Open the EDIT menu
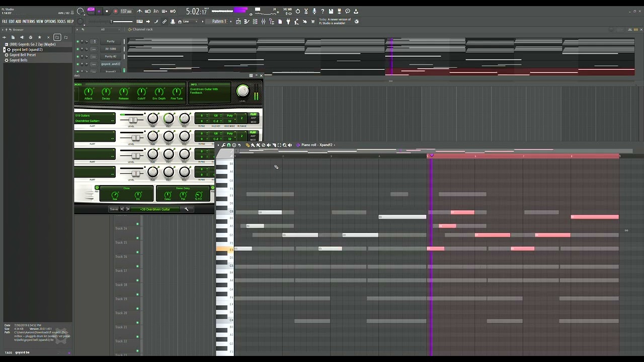Screen dimensions: 644x362 pyautogui.click(x=11, y=22)
